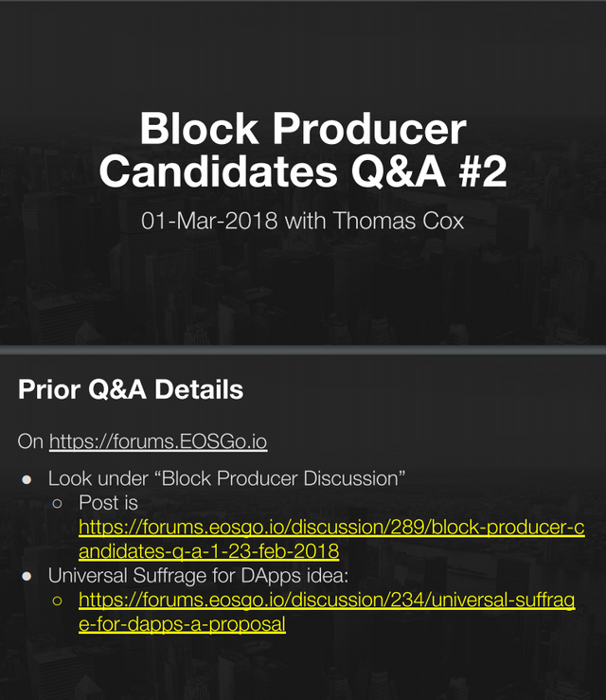This screenshot has width=606, height=700.
Task: Click the yellow hollow bullet before the suffrage link
Action: click(x=58, y=601)
